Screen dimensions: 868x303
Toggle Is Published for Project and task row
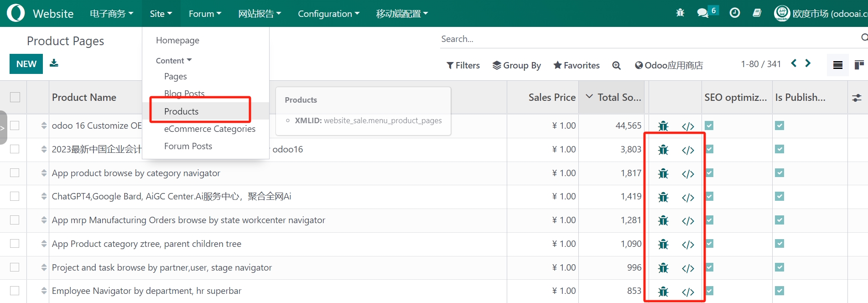pos(780,267)
